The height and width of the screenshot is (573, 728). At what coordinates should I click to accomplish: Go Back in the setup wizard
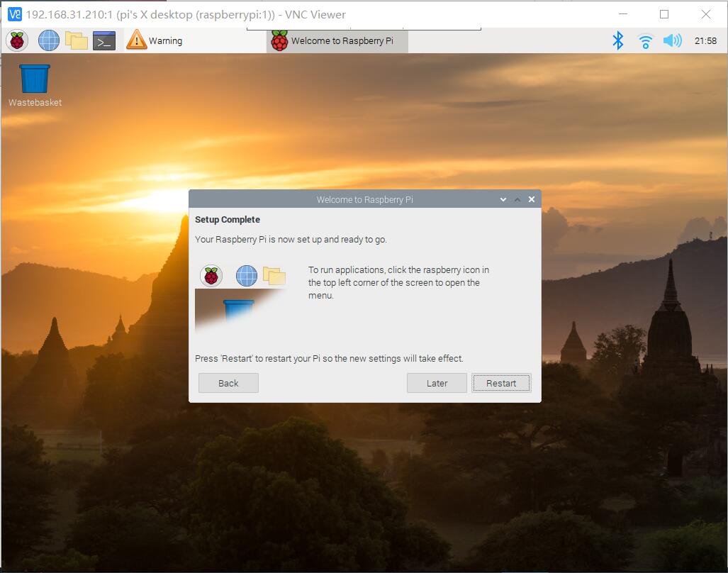click(x=228, y=383)
